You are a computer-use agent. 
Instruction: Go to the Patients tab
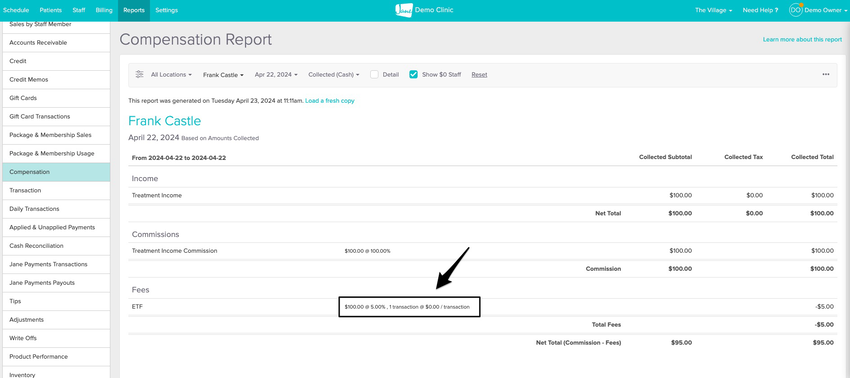pyautogui.click(x=50, y=10)
